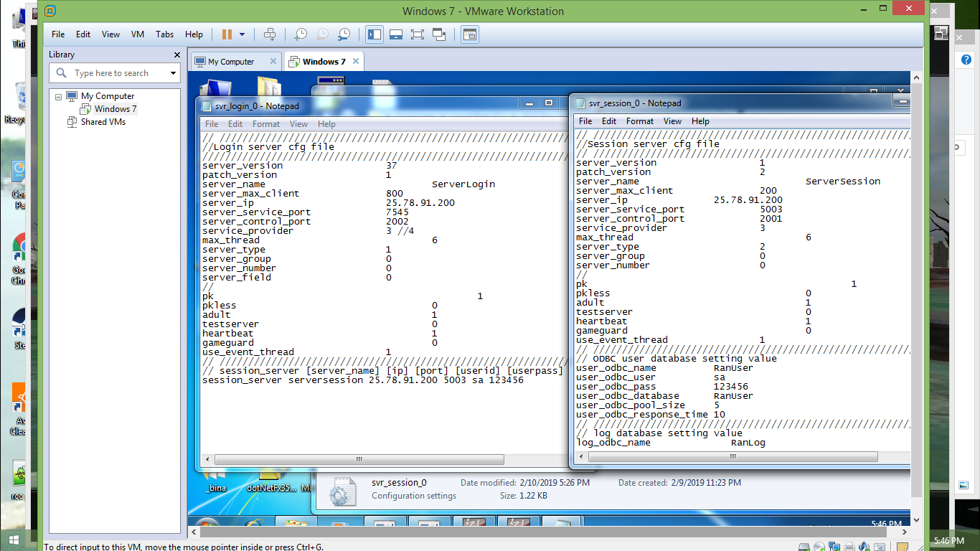Select My Computer in the Library tree
This screenshot has height=551, width=980.
(107, 96)
